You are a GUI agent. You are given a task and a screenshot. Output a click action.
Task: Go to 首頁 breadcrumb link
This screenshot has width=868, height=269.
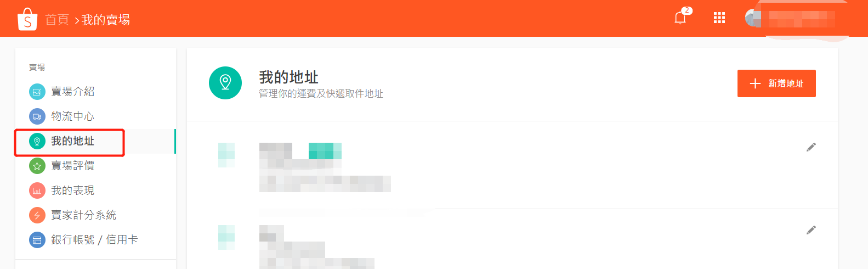(57, 20)
